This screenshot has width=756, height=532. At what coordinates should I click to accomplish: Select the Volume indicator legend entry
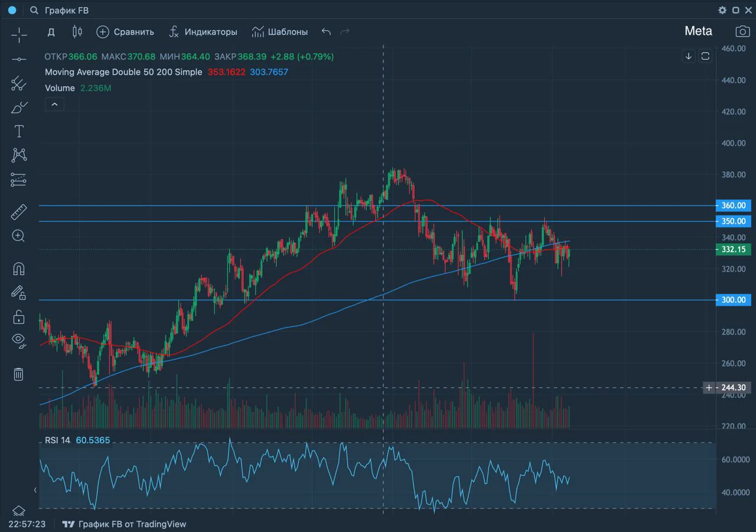(60, 88)
